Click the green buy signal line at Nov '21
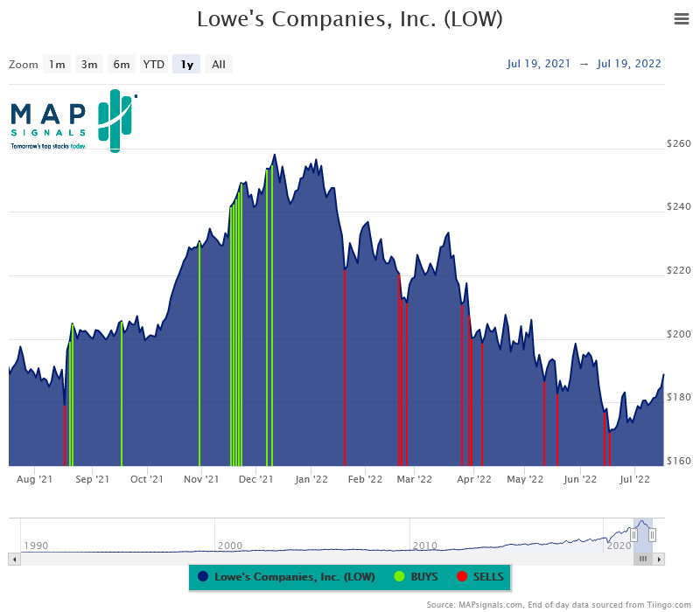 pyautogui.click(x=199, y=355)
